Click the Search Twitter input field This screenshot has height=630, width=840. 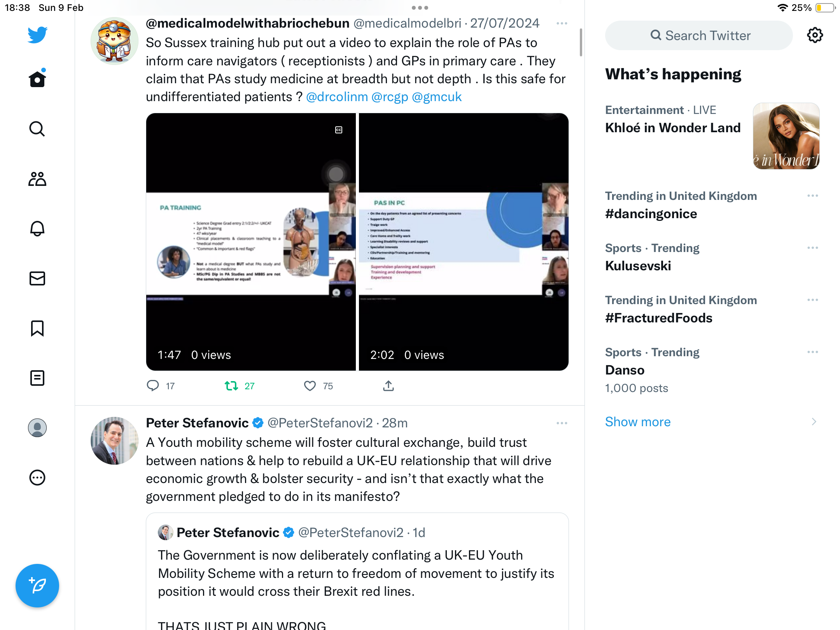tap(699, 35)
